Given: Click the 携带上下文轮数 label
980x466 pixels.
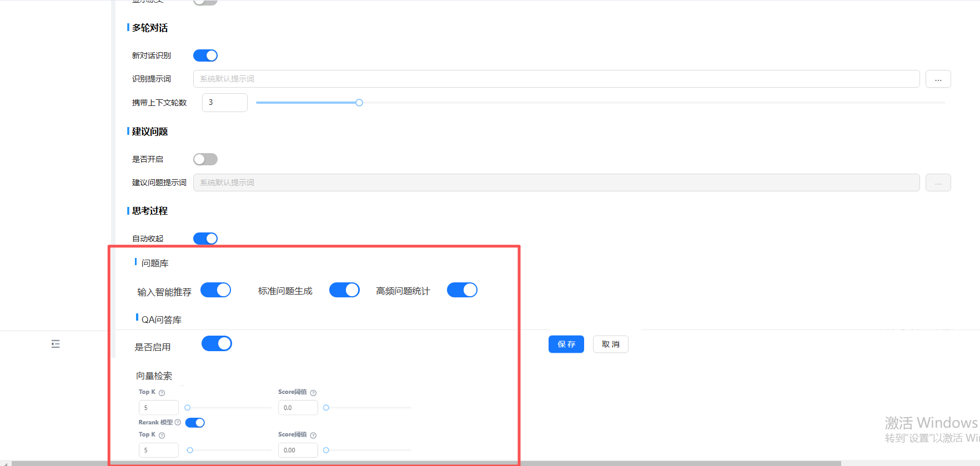Looking at the screenshot, I should coord(159,103).
